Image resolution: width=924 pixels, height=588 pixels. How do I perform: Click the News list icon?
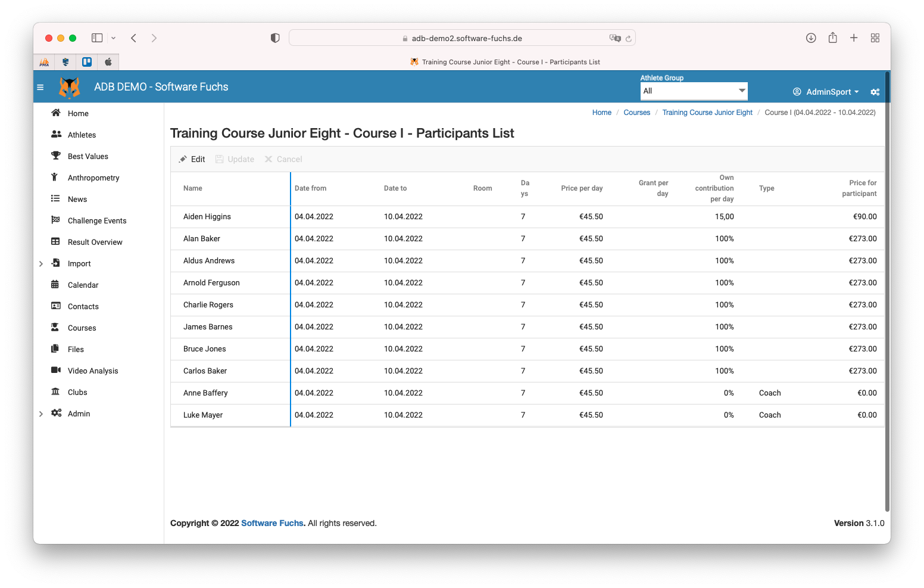coord(55,199)
